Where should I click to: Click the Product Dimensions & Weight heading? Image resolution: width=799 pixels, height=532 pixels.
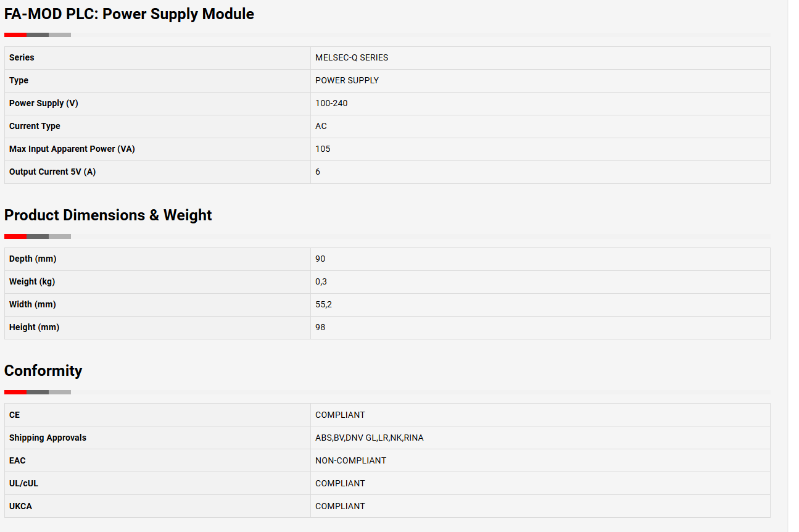tap(108, 215)
